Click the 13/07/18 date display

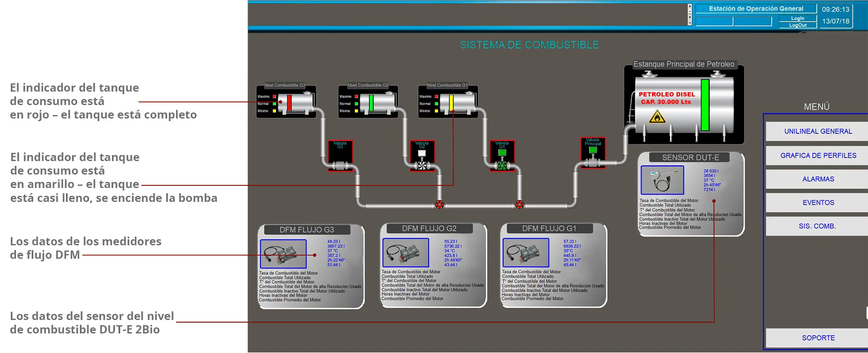[x=835, y=21]
